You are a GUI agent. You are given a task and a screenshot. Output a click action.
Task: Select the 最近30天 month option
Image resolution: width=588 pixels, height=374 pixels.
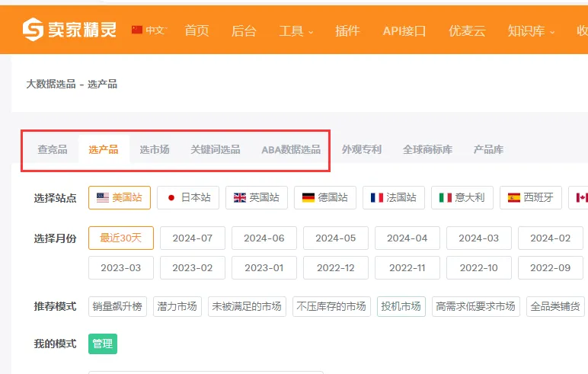click(120, 238)
